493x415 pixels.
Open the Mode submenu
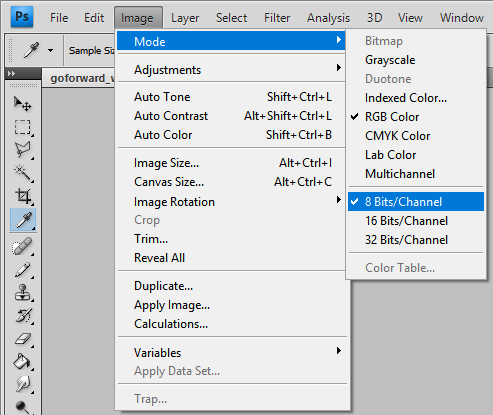click(x=231, y=42)
